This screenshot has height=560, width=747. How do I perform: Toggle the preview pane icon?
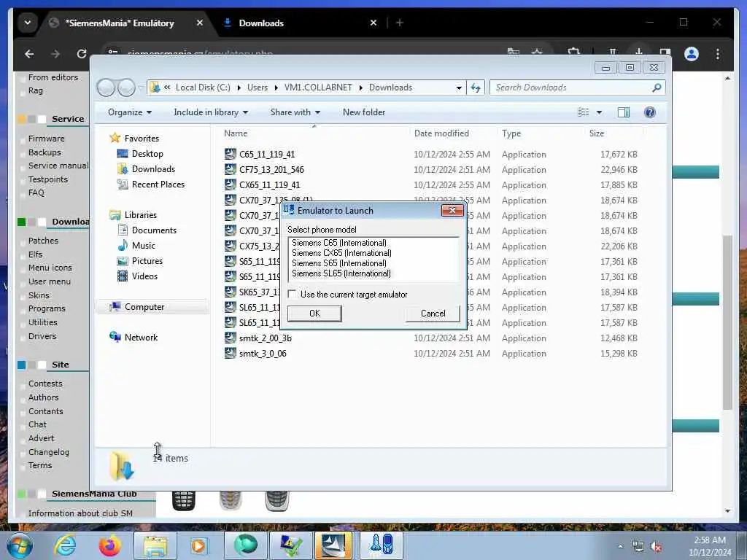[x=623, y=112]
